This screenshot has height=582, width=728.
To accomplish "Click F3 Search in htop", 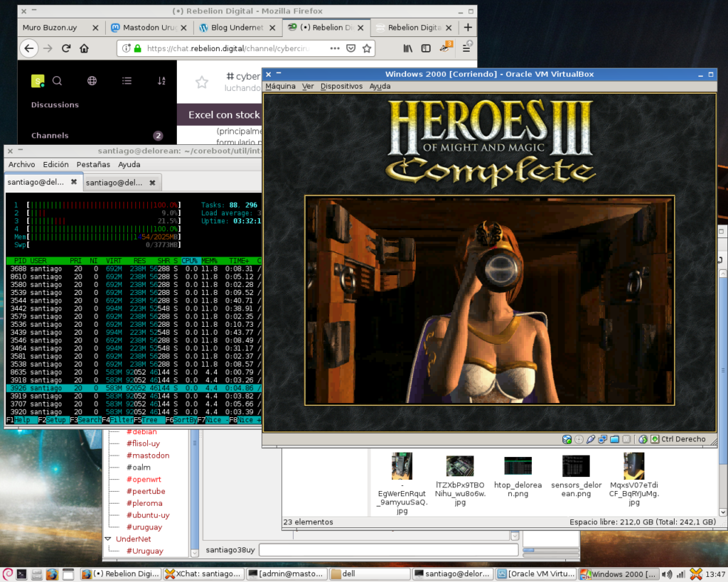I will pyautogui.click(x=85, y=420).
